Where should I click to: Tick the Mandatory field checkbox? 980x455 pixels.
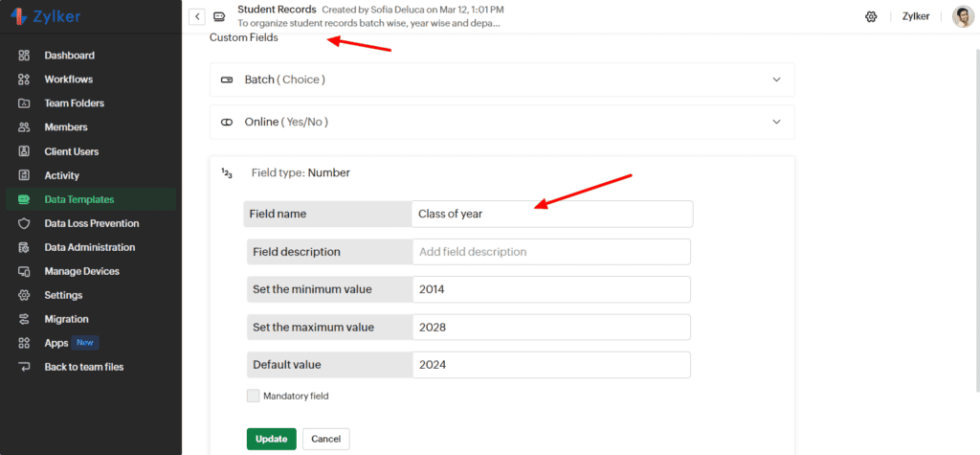tap(253, 396)
